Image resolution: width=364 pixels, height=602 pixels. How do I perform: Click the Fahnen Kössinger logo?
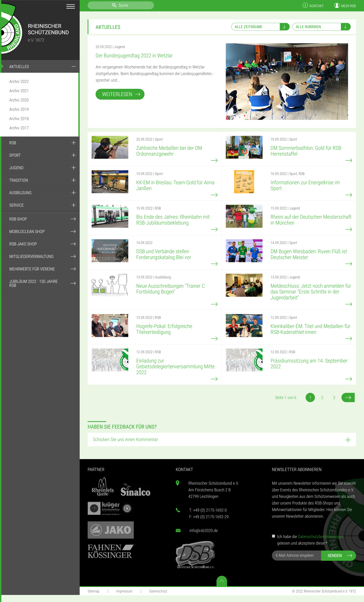click(x=110, y=551)
